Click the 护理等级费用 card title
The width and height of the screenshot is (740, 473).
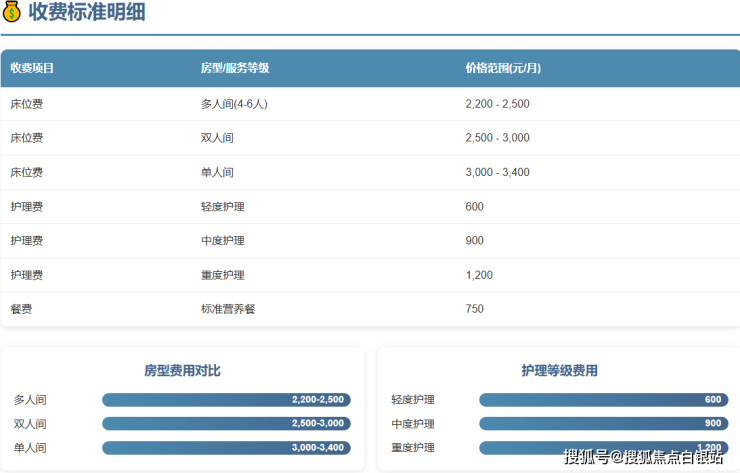coord(559,371)
